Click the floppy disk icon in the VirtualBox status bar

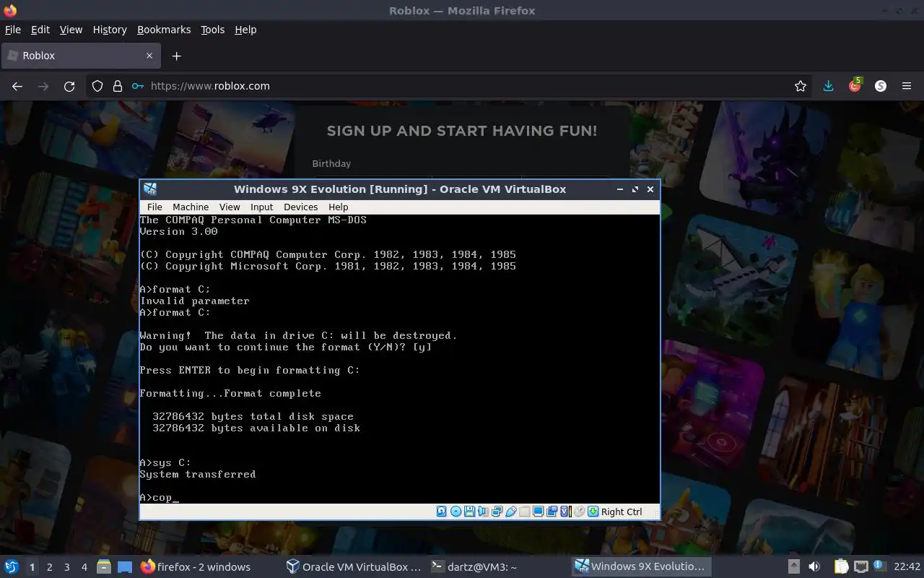point(469,512)
